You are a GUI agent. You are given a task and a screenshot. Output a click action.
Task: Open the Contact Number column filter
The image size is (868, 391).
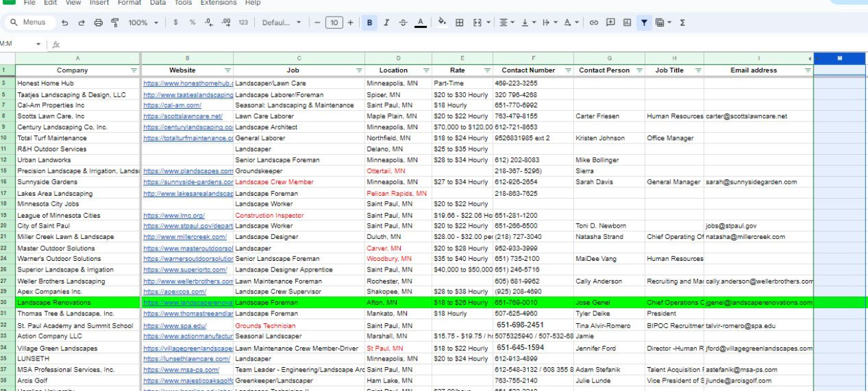(569, 70)
